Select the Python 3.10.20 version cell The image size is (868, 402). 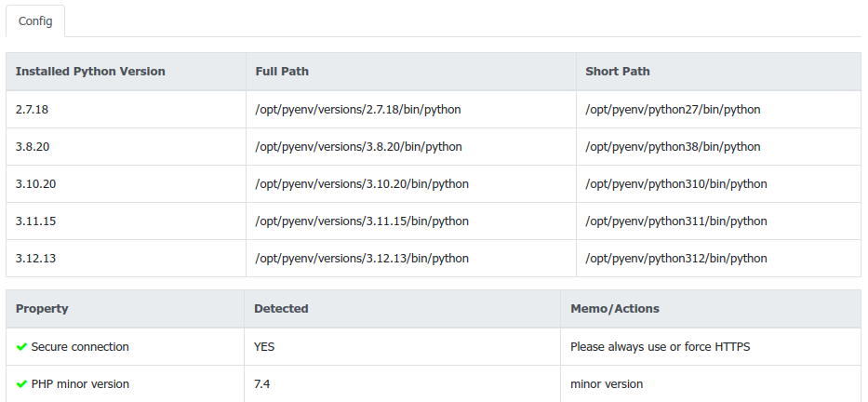pyautogui.click(x=35, y=184)
